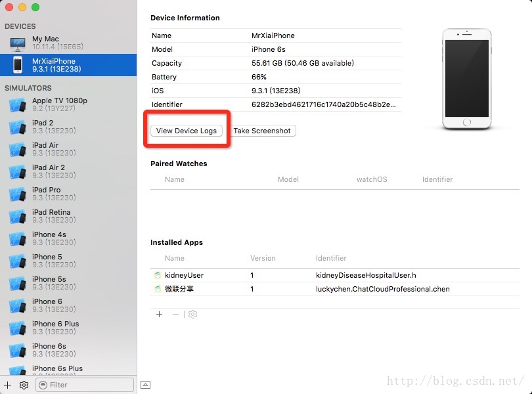This screenshot has height=394, width=532.
Task: Select the iPad Air simulator icon
Action: click(18, 150)
